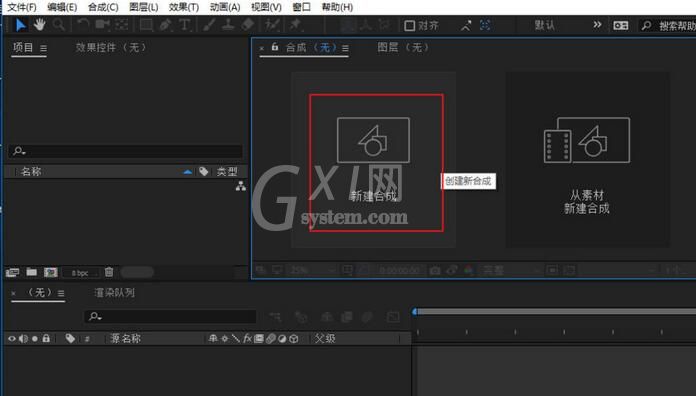Open the timeline (无) panel menu
696x396 pixels.
61,293
